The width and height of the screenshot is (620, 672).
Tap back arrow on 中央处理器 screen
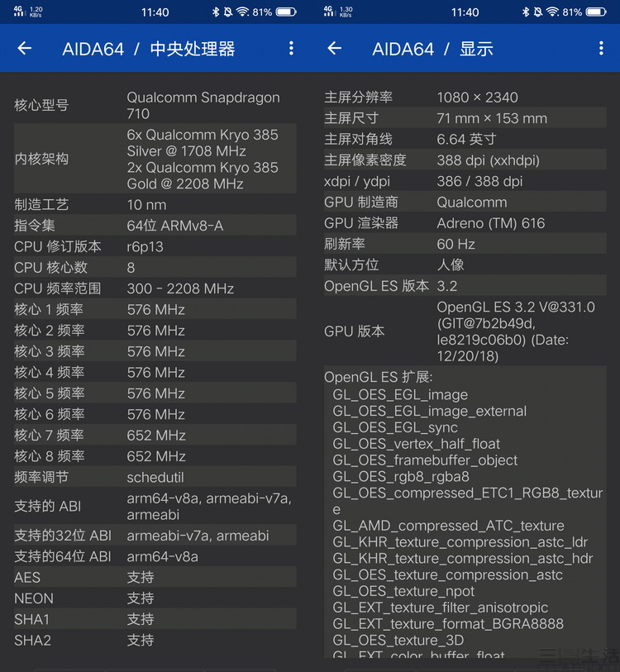[25, 49]
